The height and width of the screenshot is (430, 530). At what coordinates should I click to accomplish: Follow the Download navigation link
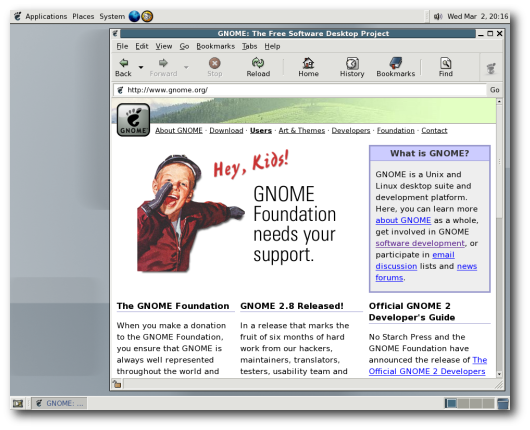226,130
